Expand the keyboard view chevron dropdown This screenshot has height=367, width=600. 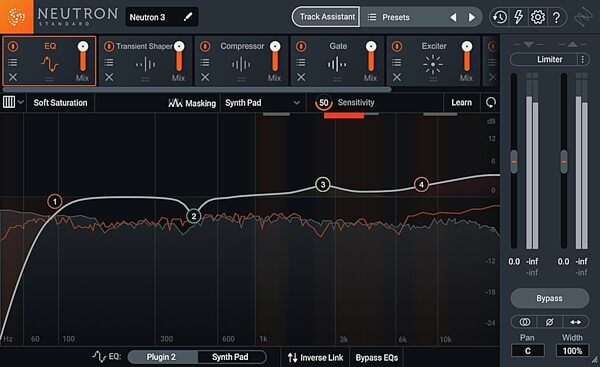(21, 102)
